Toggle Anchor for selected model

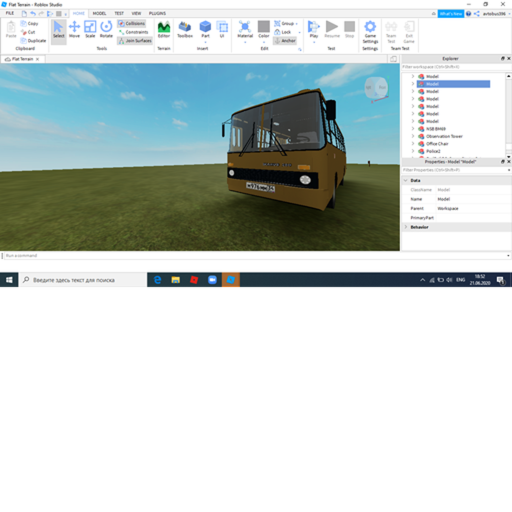pos(285,41)
